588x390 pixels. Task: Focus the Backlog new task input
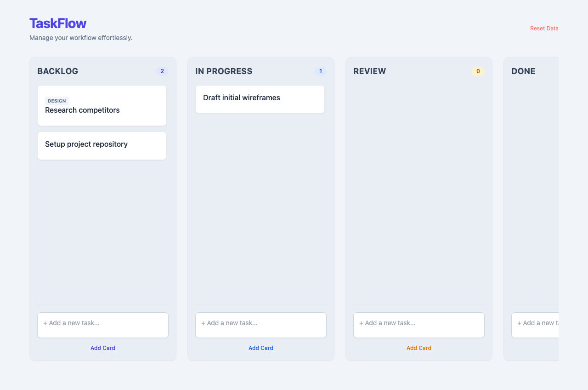[102, 325]
